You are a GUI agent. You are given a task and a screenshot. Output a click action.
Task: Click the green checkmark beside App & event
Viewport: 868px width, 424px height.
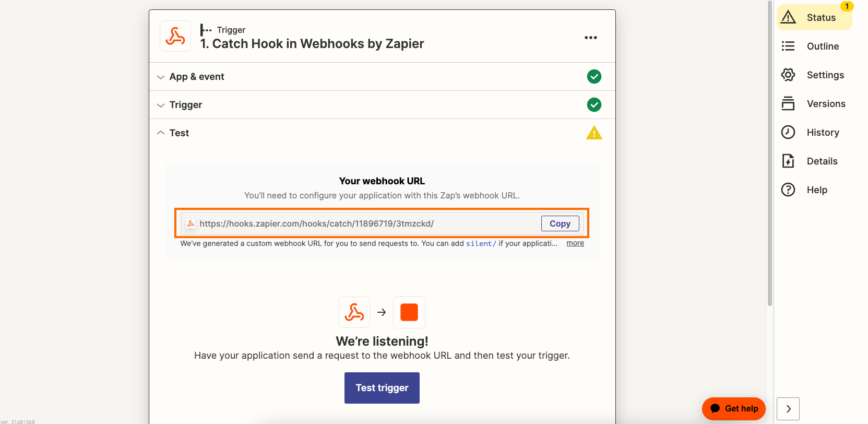pos(594,76)
